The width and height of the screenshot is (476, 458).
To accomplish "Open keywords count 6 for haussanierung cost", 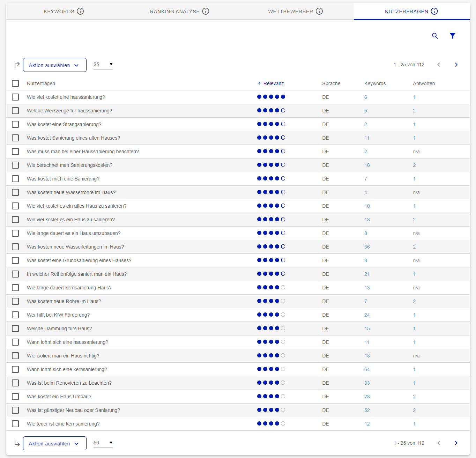I will [366, 97].
